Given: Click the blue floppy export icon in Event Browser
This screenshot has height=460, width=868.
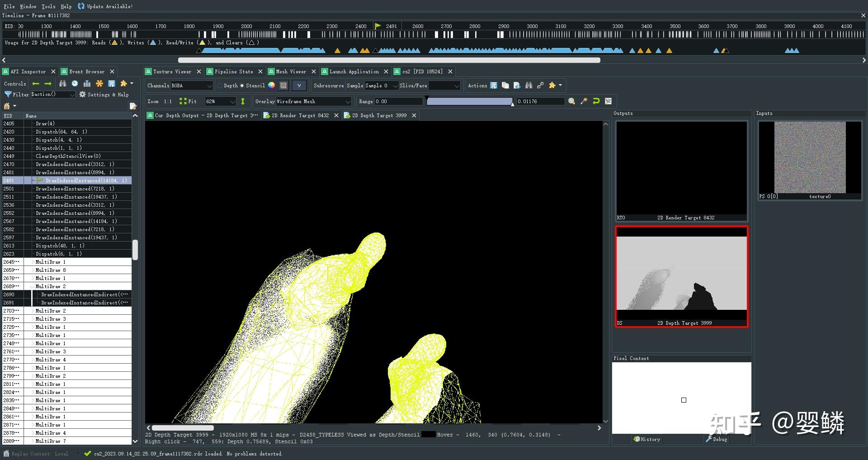Looking at the screenshot, I should point(111,84).
